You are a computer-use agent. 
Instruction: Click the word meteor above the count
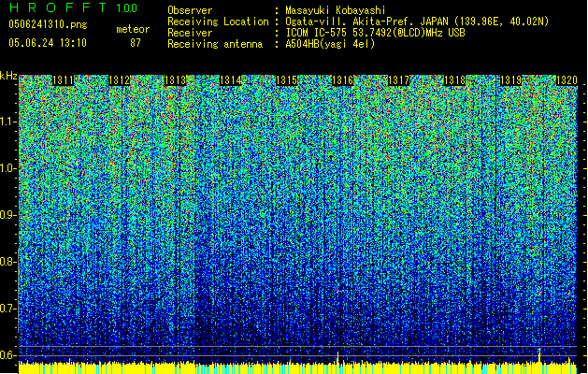click(133, 29)
